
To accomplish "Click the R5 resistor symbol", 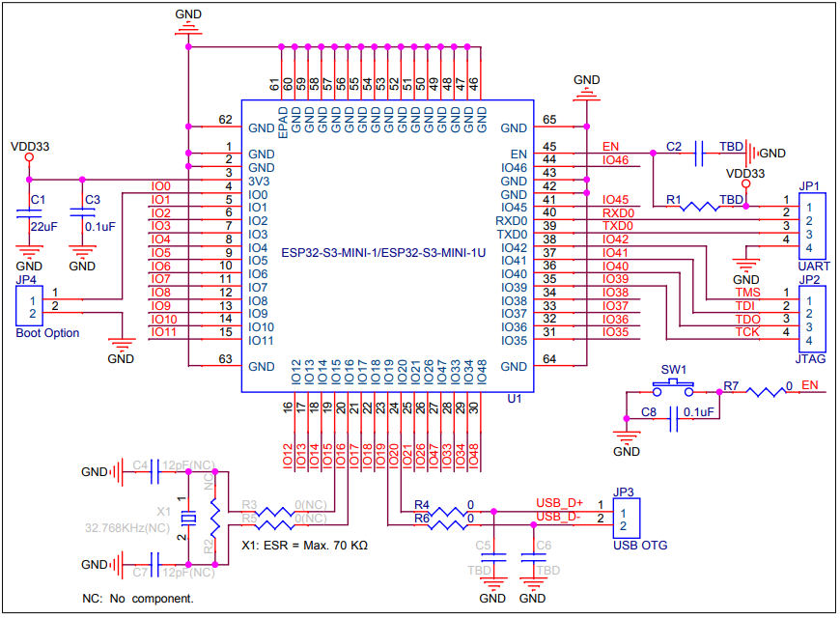I will pos(274,525).
